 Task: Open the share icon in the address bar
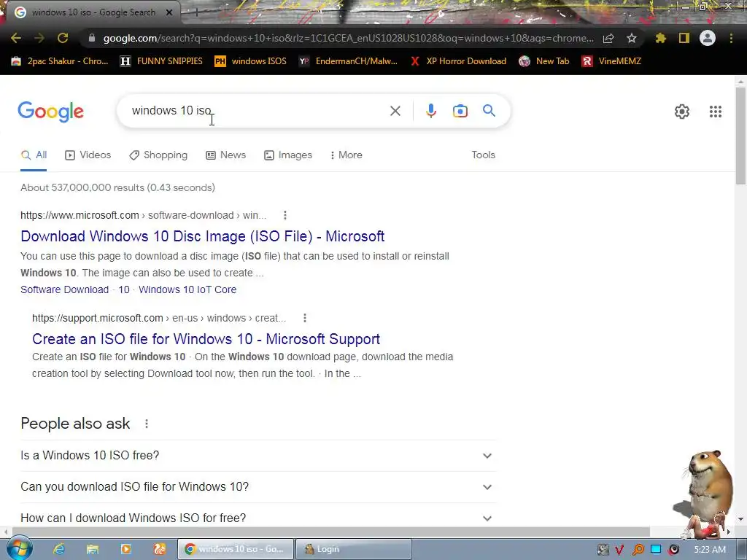tap(608, 38)
